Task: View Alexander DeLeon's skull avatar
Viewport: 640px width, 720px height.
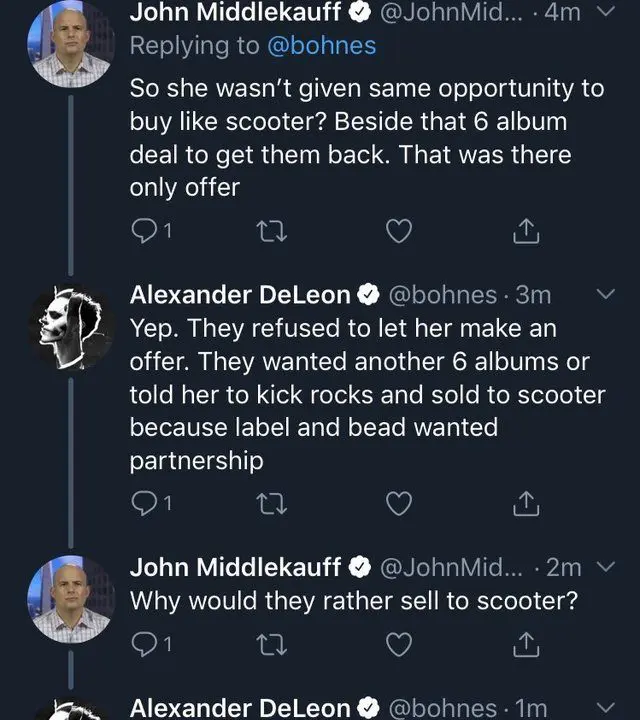Action: coord(70,326)
